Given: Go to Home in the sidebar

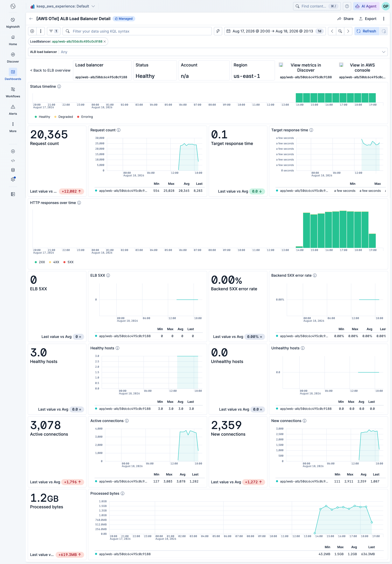Looking at the screenshot, I should coord(13,40).
